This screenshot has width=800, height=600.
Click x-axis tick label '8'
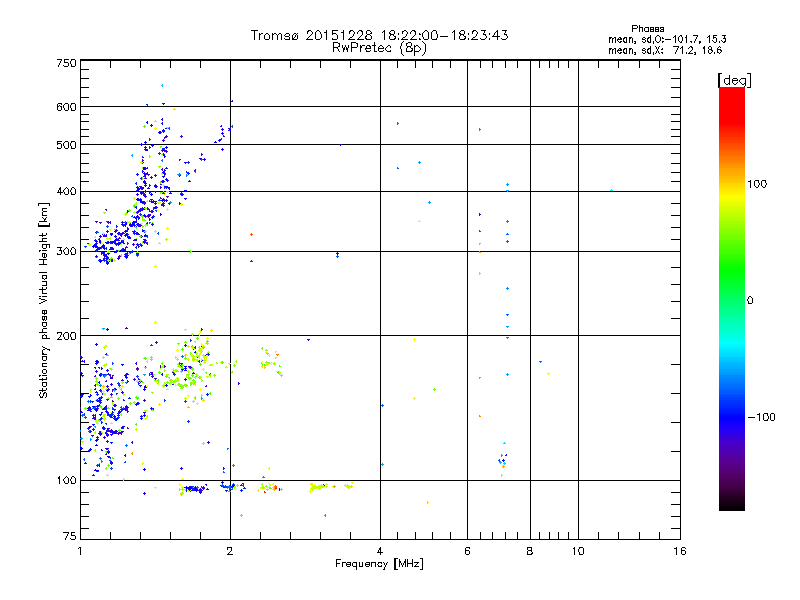pyautogui.click(x=530, y=551)
